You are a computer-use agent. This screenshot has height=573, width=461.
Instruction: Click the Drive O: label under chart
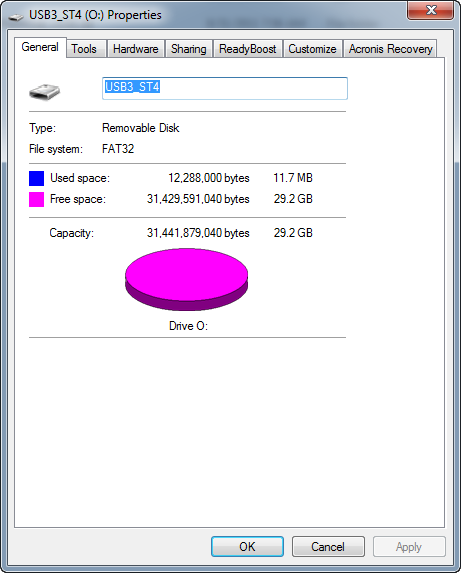pyautogui.click(x=188, y=326)
